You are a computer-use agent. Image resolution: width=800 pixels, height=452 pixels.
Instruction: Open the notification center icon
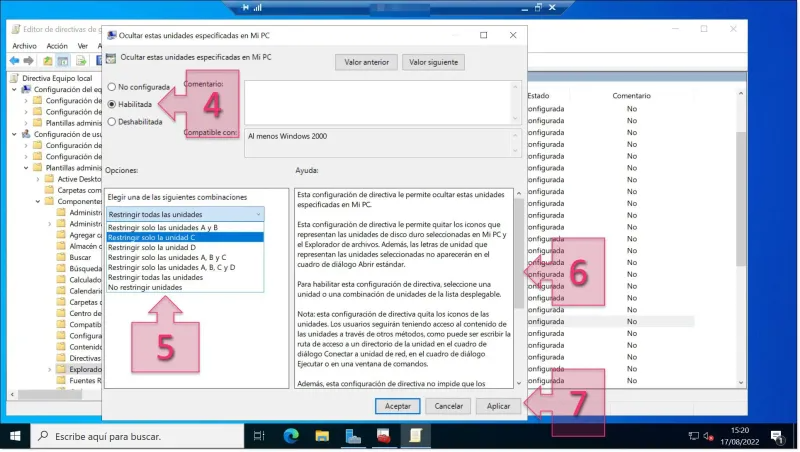pos(777,437)
